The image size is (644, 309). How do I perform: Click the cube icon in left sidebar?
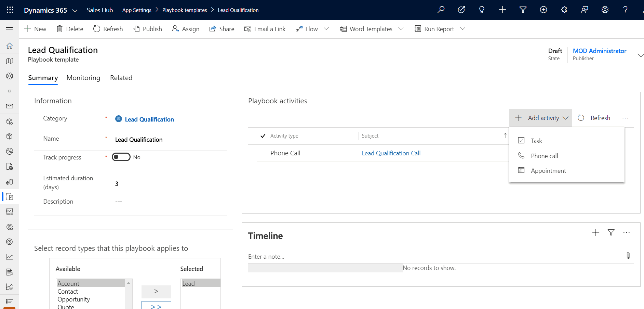click(10, 136)
